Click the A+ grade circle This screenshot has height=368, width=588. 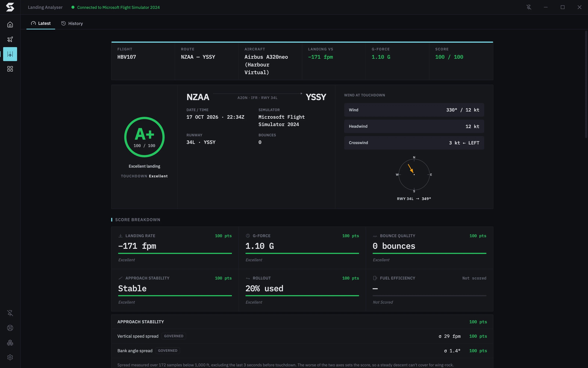click(144, 137)
